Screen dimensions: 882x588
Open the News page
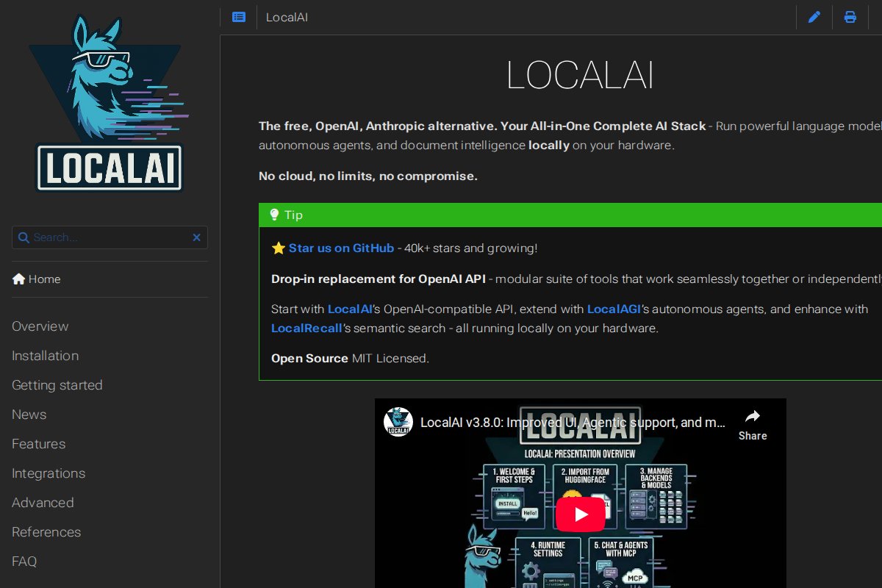(x=29, y=415)
